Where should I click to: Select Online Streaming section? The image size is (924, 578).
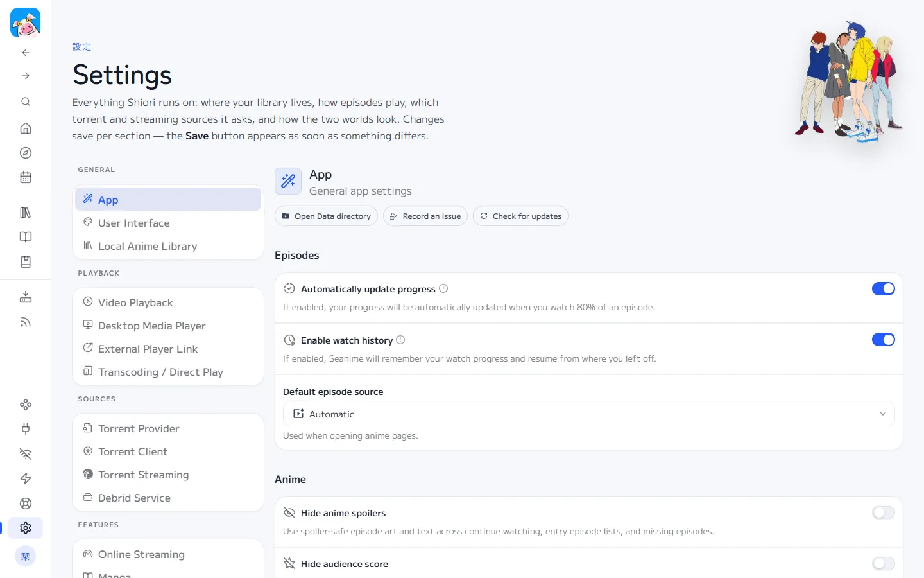tap(168, 554)
